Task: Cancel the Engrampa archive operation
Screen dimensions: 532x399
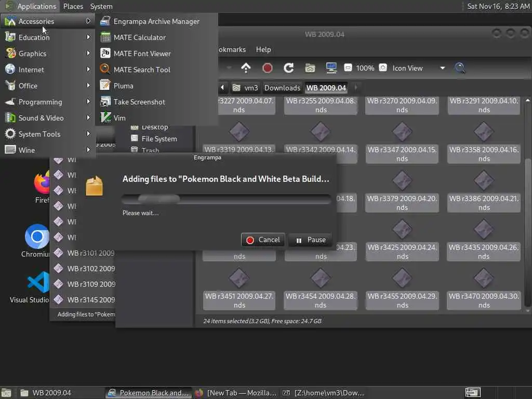Action: pyautogui.click(x=263, y=240)
